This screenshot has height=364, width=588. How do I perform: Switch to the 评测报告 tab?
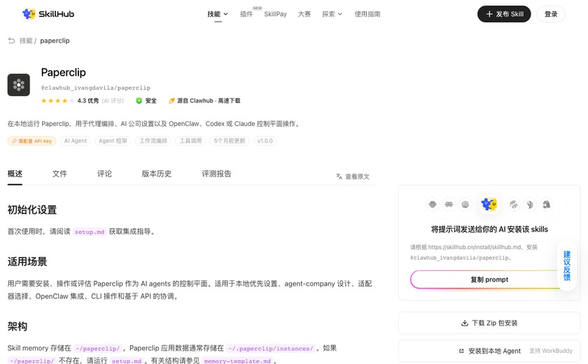pos(216,174)
